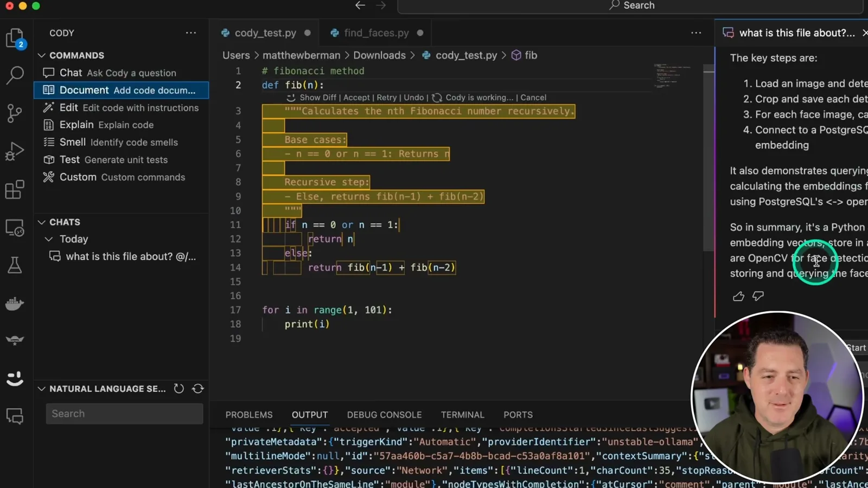Open the Extensions view
The height and width of the screenshot is (488, 868).
[15, 190]
